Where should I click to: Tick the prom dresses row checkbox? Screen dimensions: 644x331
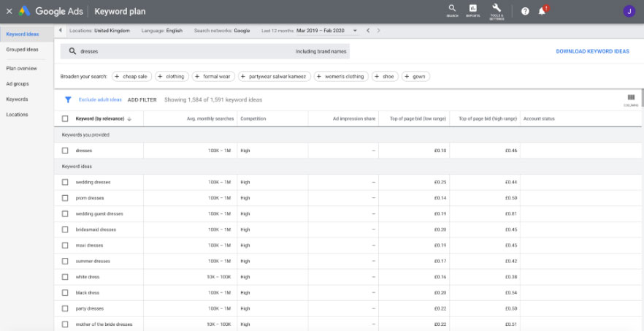click(x=65, y=198)
